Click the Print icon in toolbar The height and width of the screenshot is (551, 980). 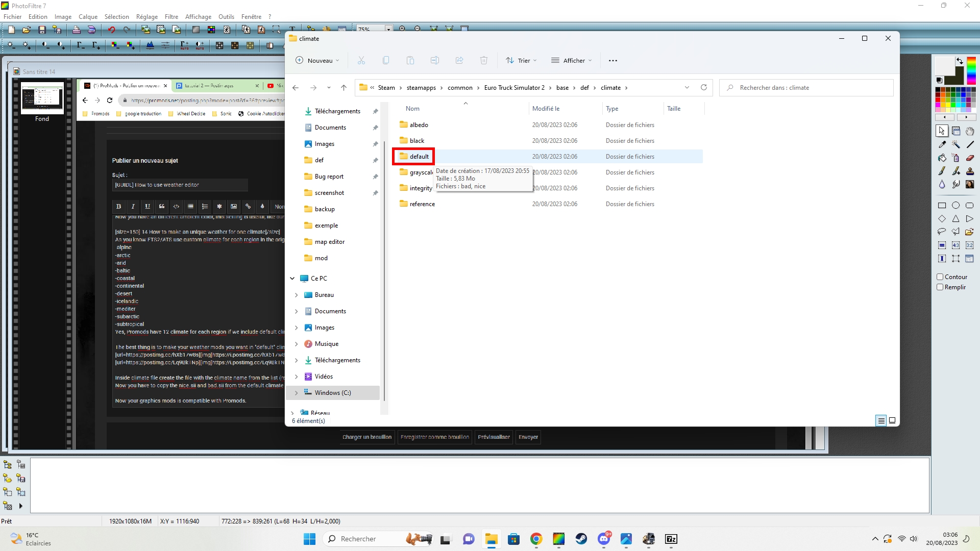(76, 30)
